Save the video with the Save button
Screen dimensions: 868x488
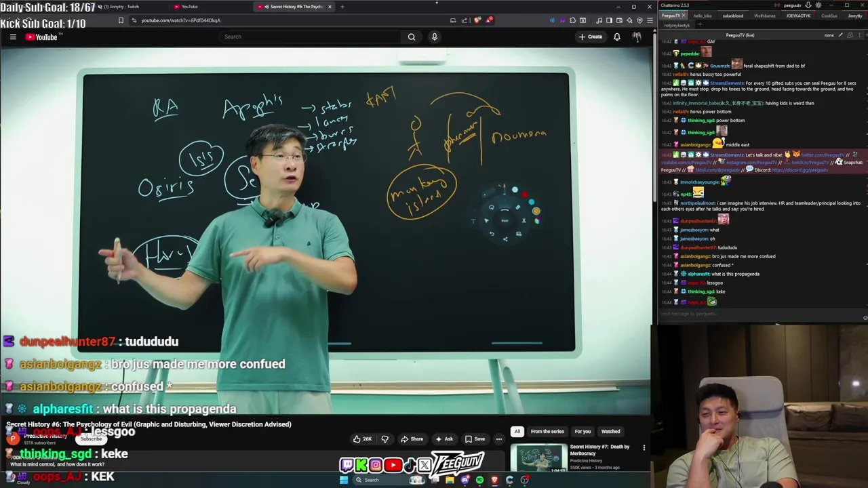(x=475, y=439)
